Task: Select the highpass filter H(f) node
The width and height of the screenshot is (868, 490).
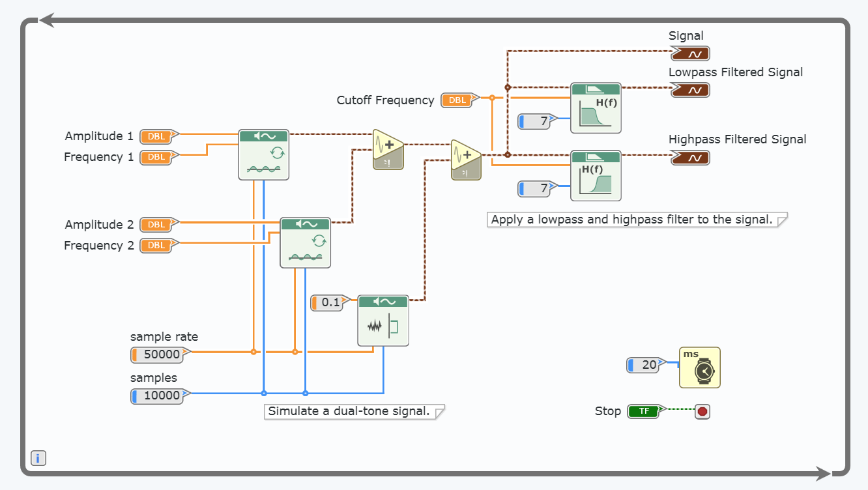Action: (x=596, y=176)
